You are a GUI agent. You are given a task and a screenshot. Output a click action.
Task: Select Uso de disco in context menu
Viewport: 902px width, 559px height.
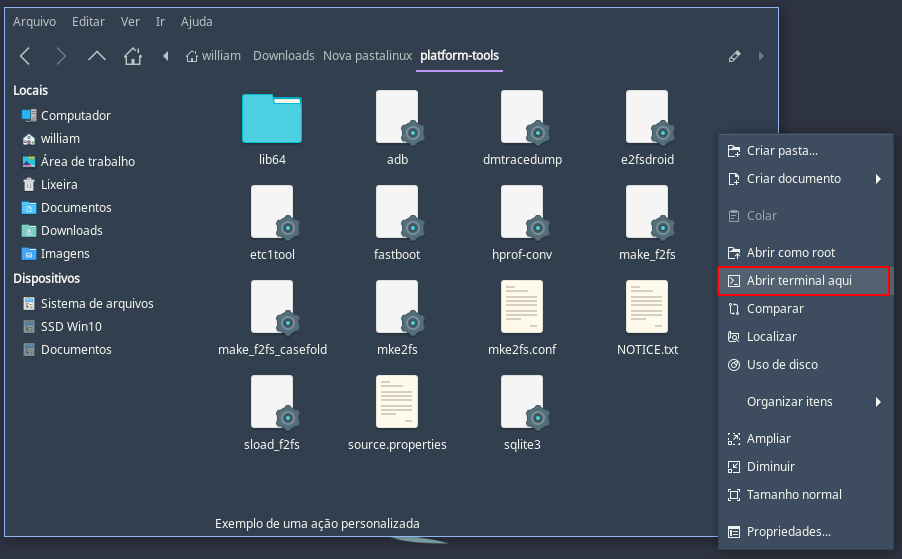coord(805,365)
